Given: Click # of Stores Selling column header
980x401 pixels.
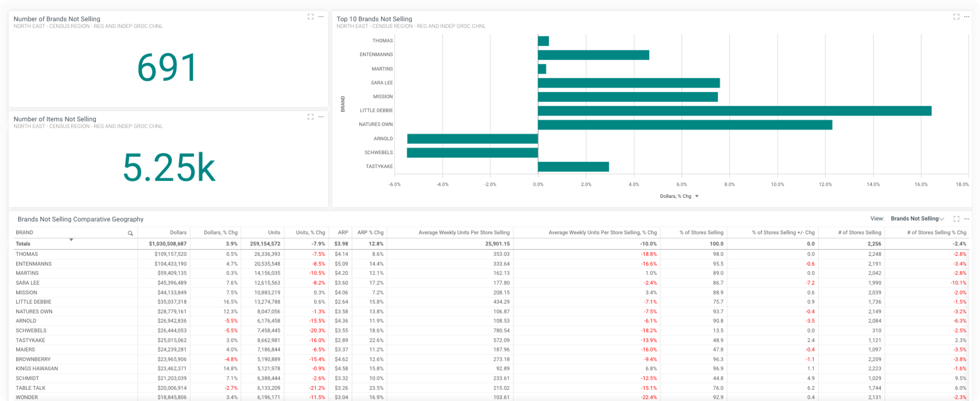Looking at the screenshot, I should [x=859, y=232].
